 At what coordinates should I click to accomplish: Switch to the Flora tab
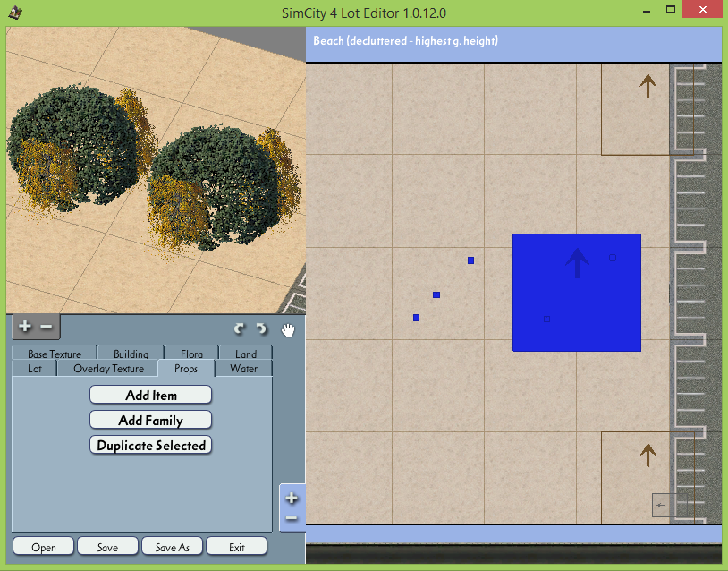pos(191,354)
